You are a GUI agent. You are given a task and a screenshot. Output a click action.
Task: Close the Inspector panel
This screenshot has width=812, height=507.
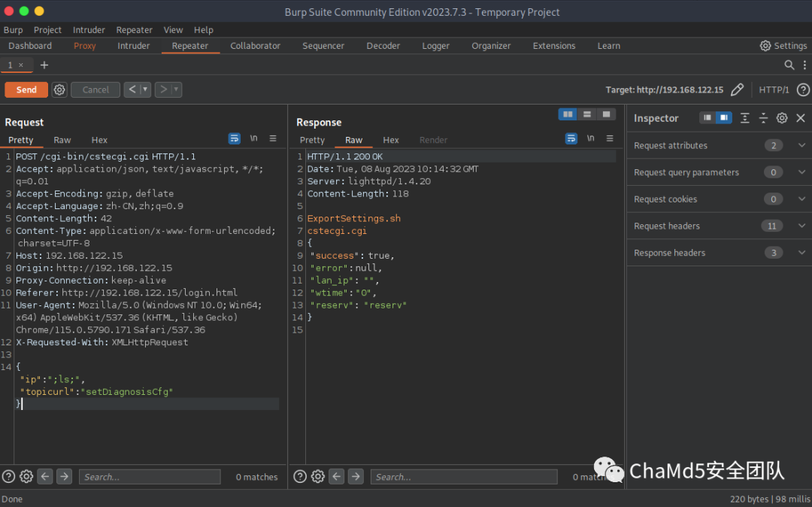tap(801, 118)
